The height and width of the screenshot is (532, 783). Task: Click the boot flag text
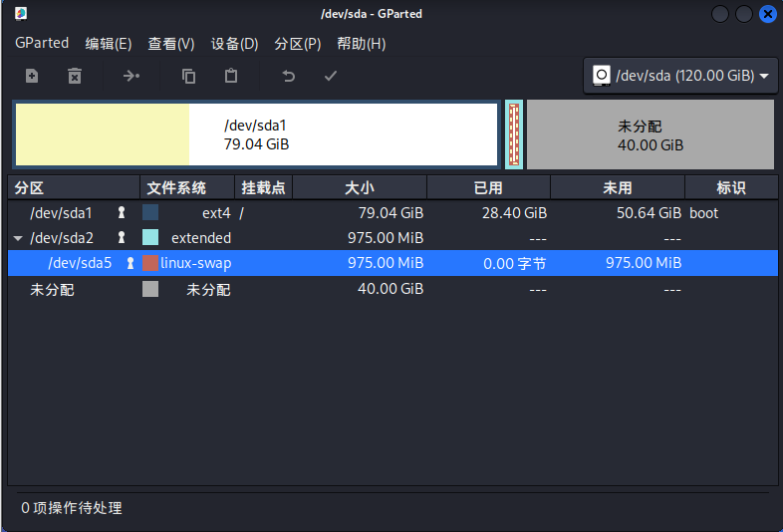(x=703, y=213)
